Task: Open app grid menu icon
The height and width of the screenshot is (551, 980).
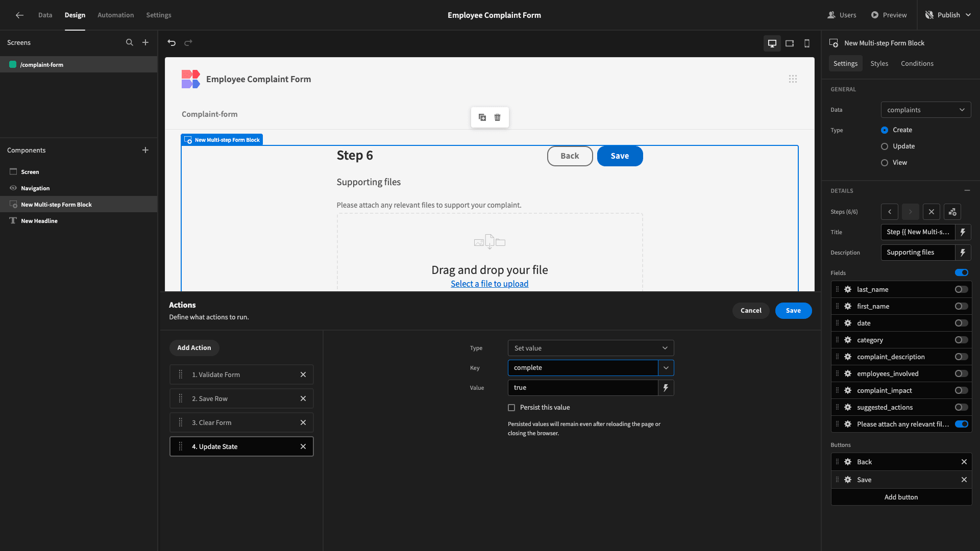Action: click(x=793, y=79)
